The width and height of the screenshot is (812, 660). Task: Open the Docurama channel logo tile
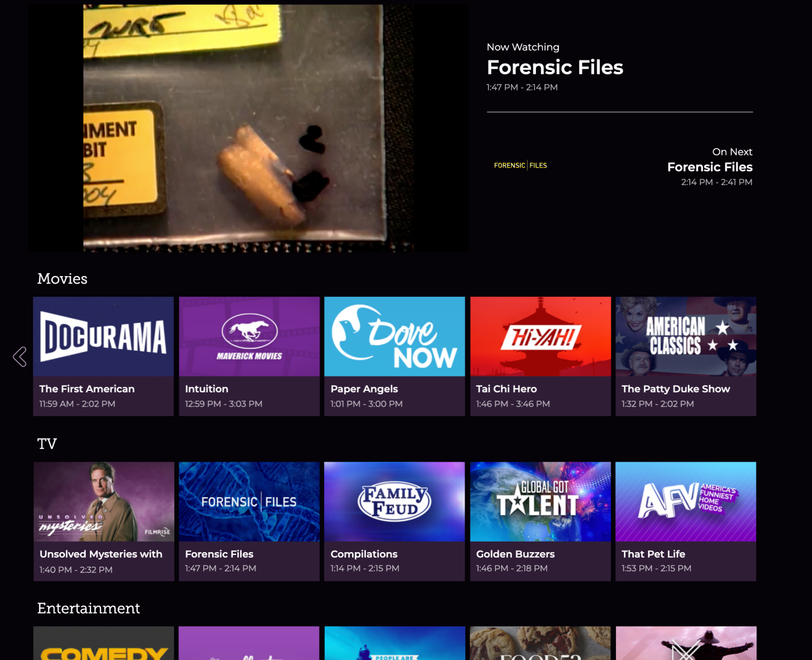(104, 337)
